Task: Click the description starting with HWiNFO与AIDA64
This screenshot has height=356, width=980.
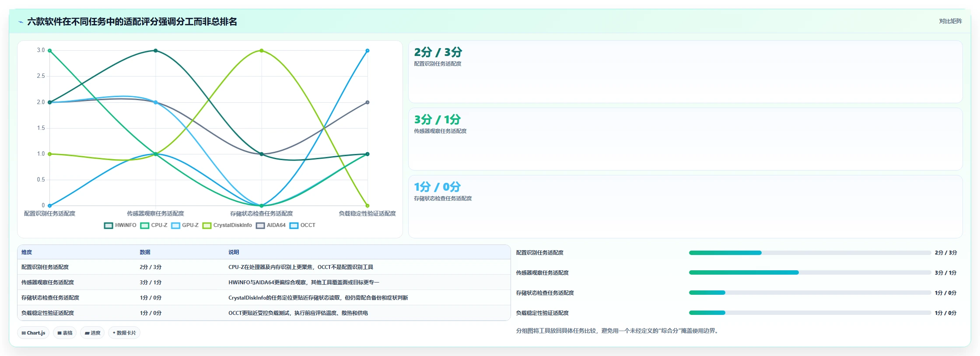Action: [x=304, y=283]
